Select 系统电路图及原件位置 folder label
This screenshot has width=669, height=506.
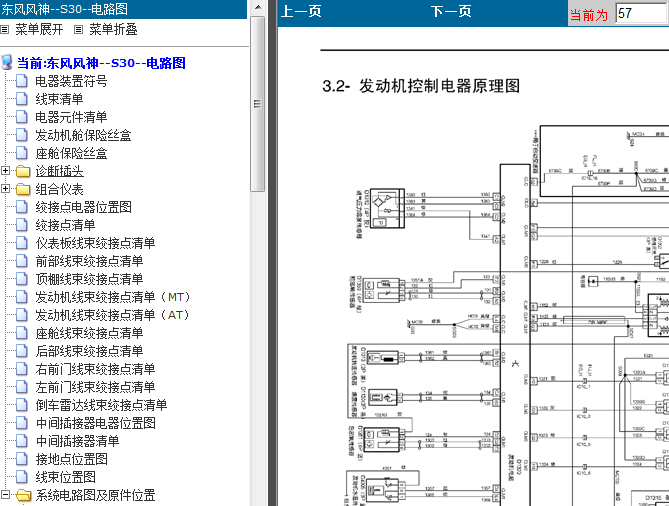click(x=95, y=495)
